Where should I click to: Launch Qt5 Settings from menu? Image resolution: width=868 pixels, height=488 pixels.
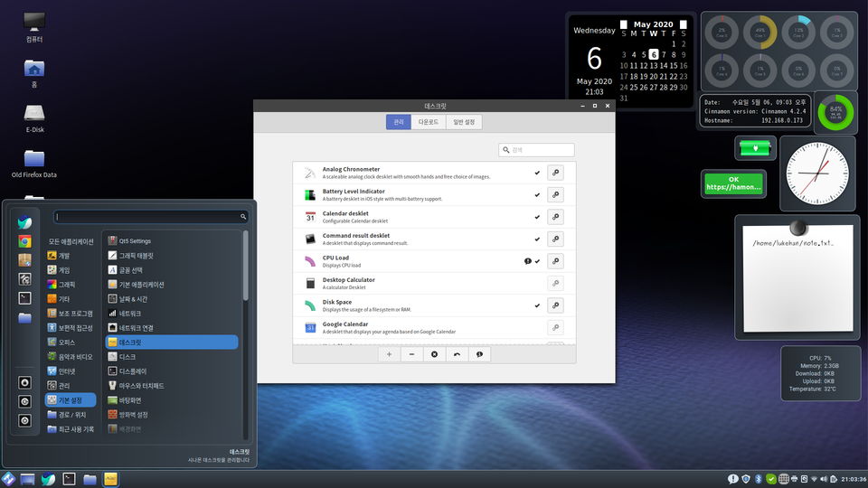[172, 241]
